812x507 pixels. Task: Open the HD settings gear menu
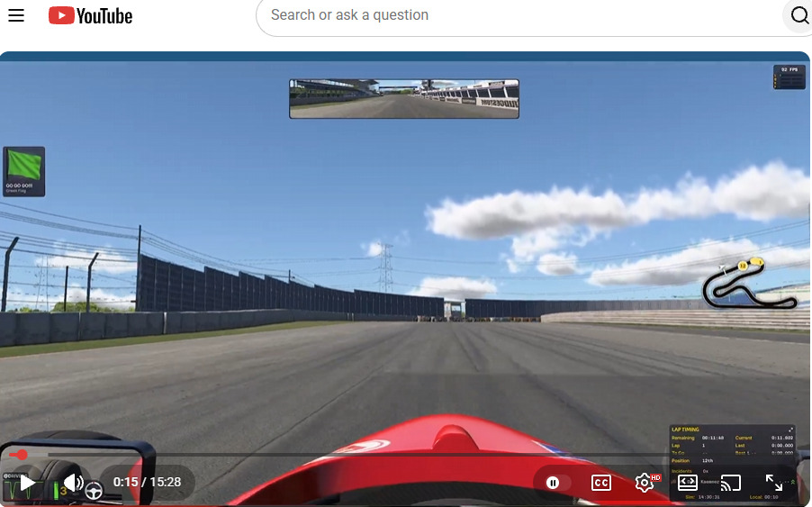pos(645,483)
